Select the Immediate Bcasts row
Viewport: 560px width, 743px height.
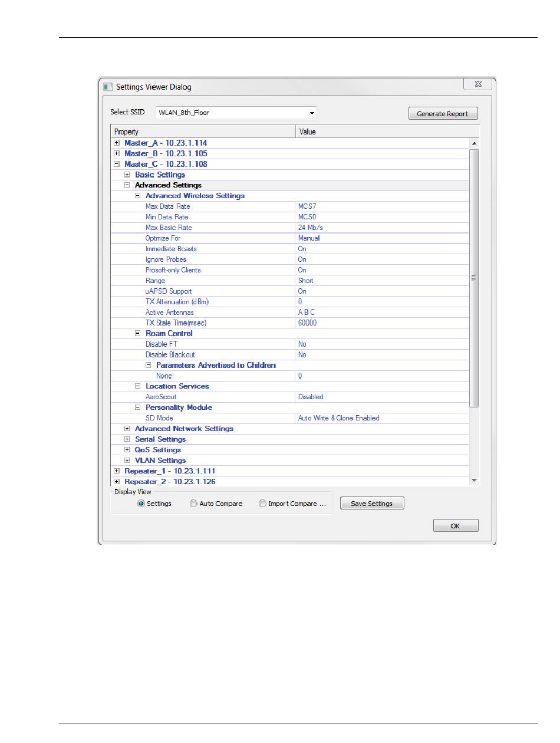[x=290, y=249]
